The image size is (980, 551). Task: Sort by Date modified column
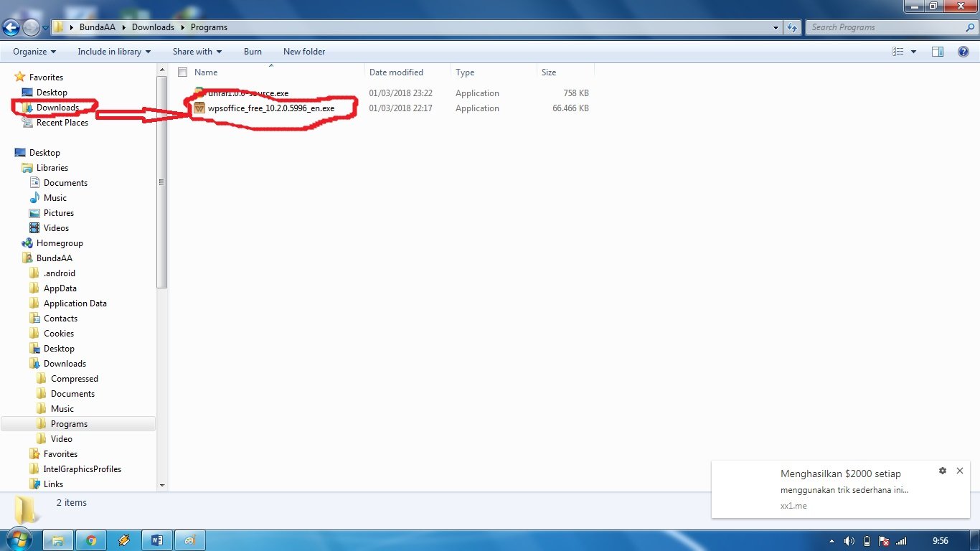pos(396,72)
